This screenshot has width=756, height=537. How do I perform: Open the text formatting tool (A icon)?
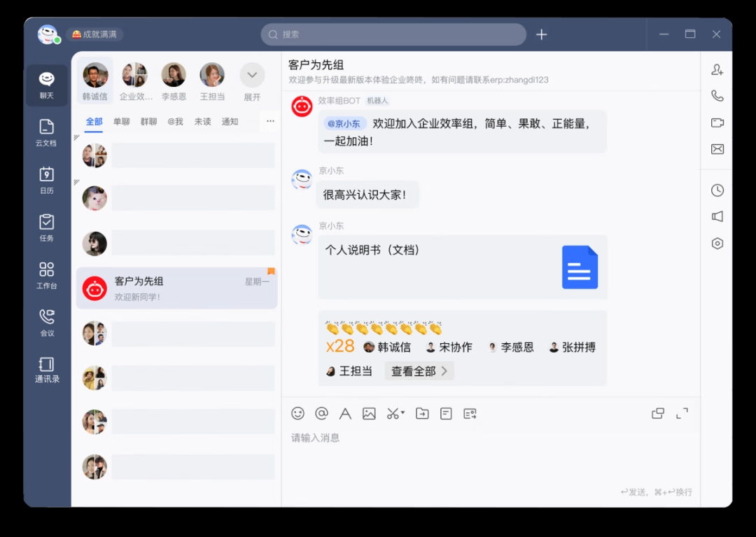(344, 414)
